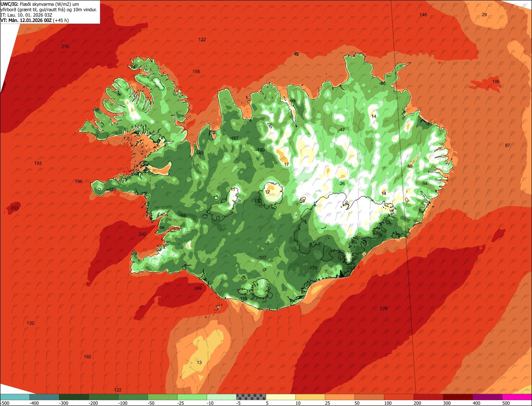Click the map value 276
Image resolution: width=532 pixels, height=406 pixels.
tap(65, 46)
